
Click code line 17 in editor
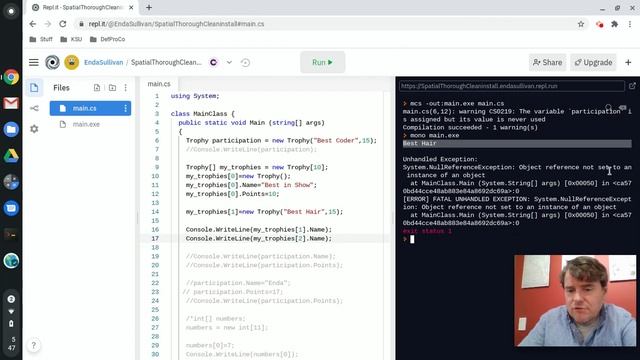pos(259,238)
